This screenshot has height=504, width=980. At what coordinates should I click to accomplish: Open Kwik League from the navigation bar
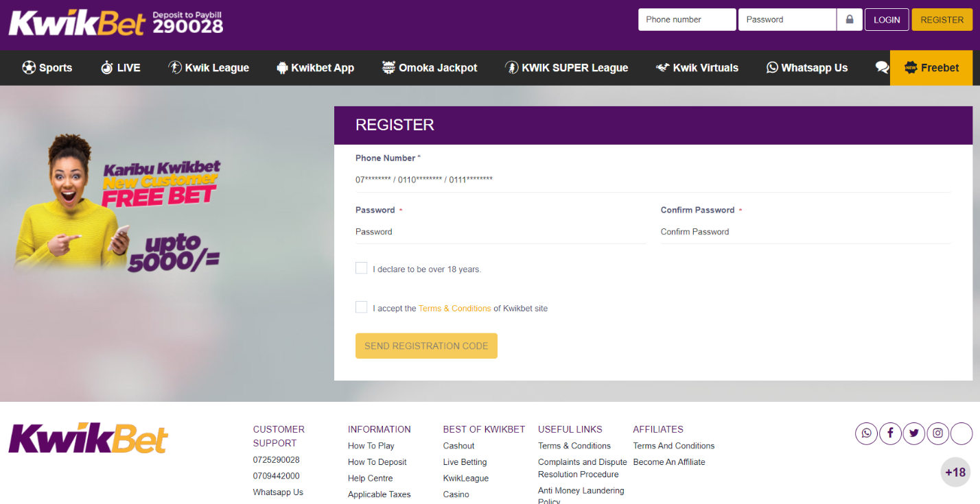tap(209, 68)
